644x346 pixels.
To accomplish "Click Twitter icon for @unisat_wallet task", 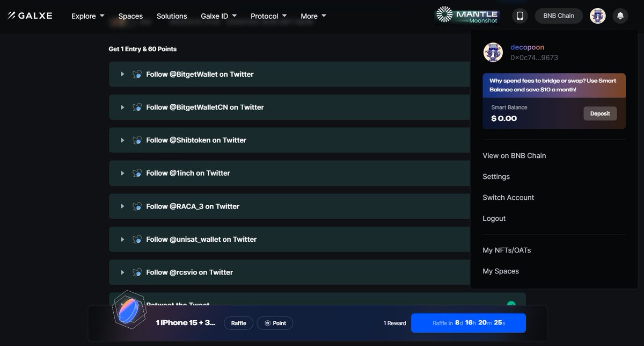I will tap(137, 239).
